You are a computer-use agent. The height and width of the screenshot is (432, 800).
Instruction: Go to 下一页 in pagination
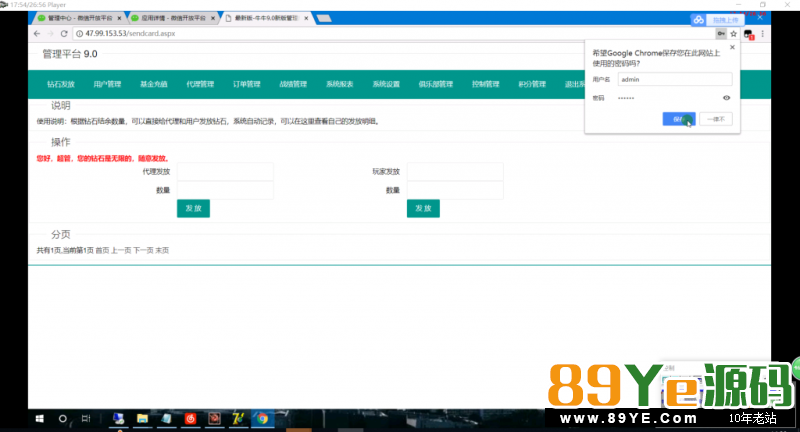143,250
